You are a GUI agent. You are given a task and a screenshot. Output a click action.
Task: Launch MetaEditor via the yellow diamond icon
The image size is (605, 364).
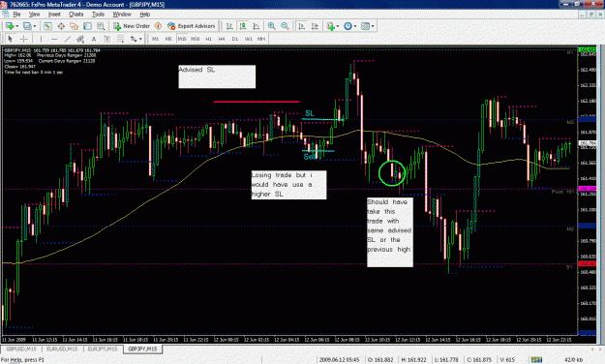click(158, 26)
